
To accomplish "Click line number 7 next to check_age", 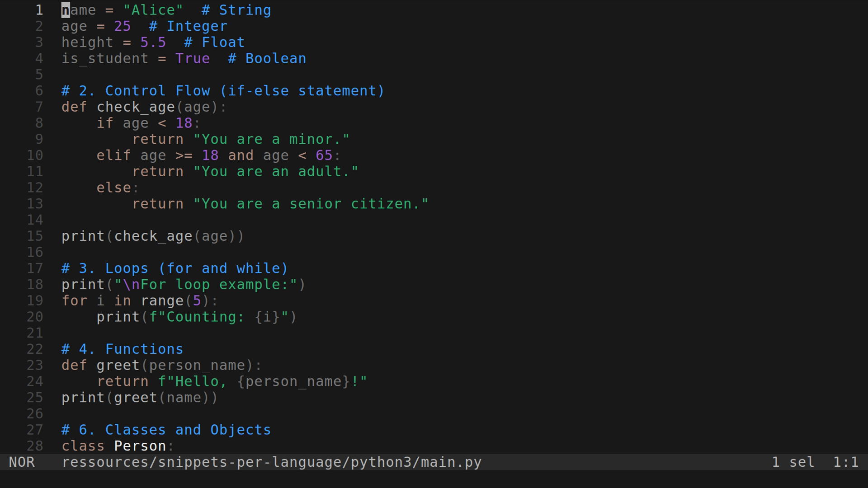I will click(x=38, y=107).
